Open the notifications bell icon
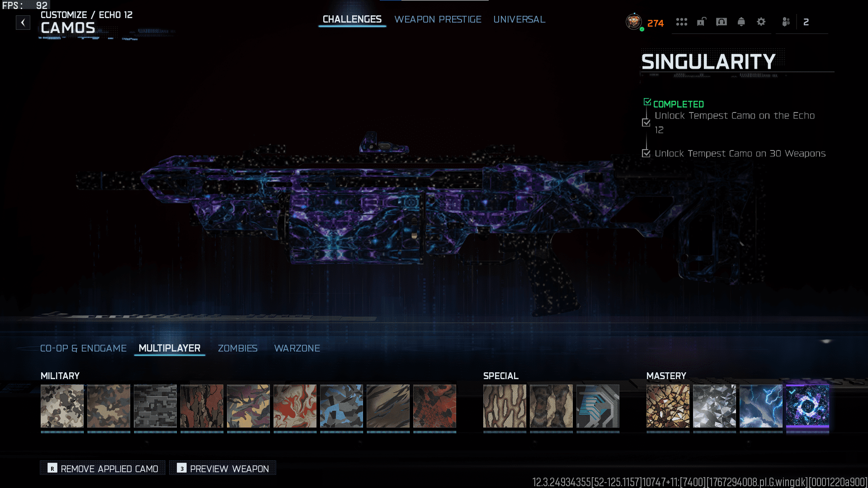The image size is (868, 488). [x=741, y=22]
